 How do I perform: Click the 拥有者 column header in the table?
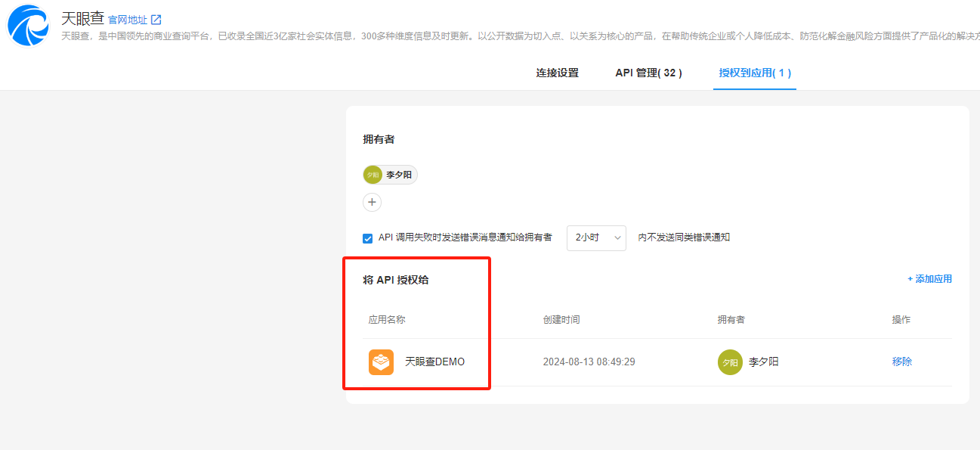pyautogui.click(x=731, y=320)
